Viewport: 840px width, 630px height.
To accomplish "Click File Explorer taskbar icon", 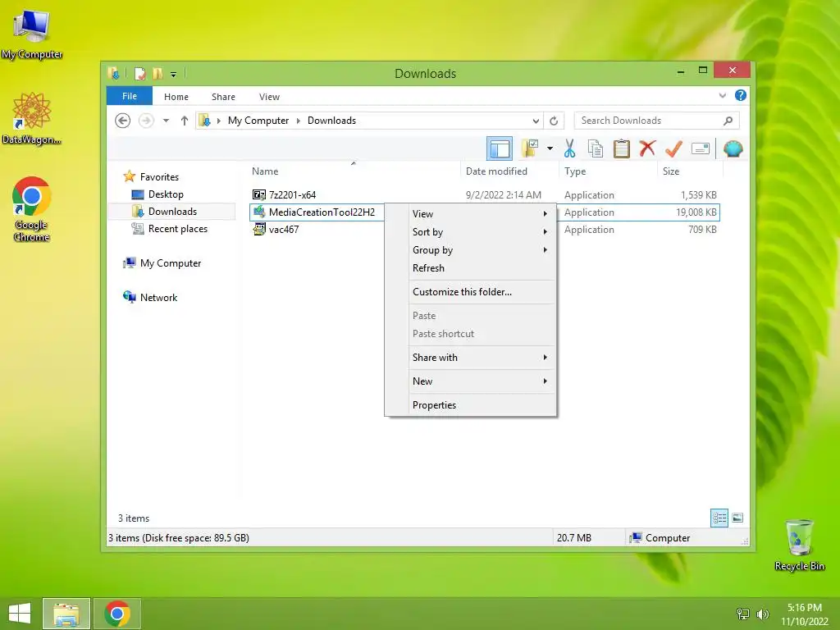I will pyautogui.click(x=66, y=614).
